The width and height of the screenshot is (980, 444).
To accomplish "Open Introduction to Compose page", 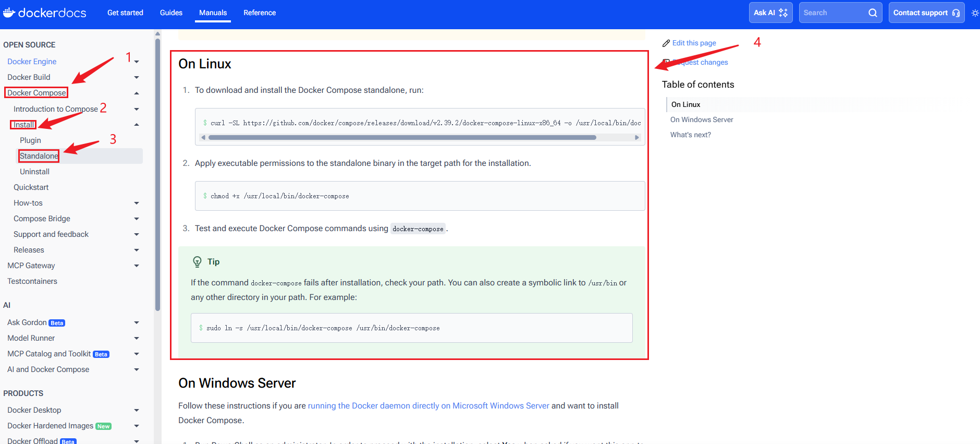I will 56,109.
